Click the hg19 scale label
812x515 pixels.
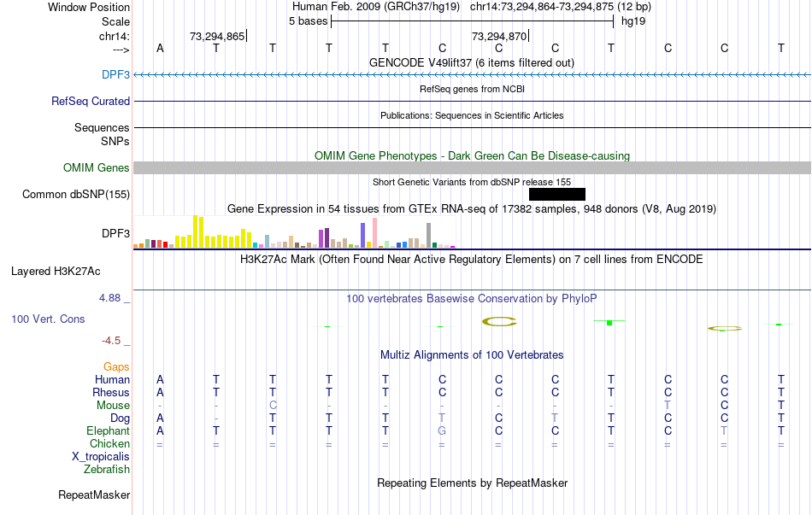point(633,21)
